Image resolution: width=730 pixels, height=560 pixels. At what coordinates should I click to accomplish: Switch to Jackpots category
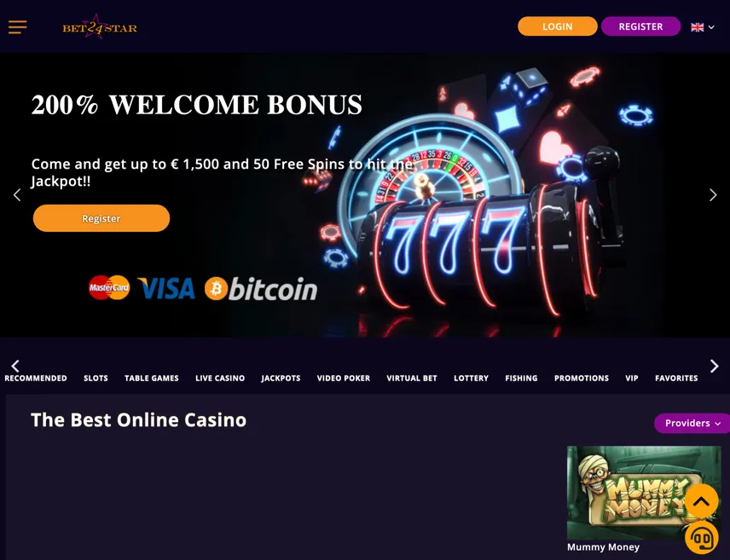[x=281, y=378]
